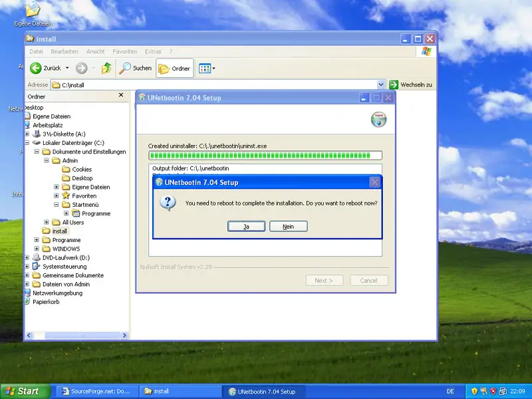Select Eigene Dateien in folder tree
Image resolution: width=532 pixels, height=399 pixels.
pyautogui.click(x=52, y=116)
